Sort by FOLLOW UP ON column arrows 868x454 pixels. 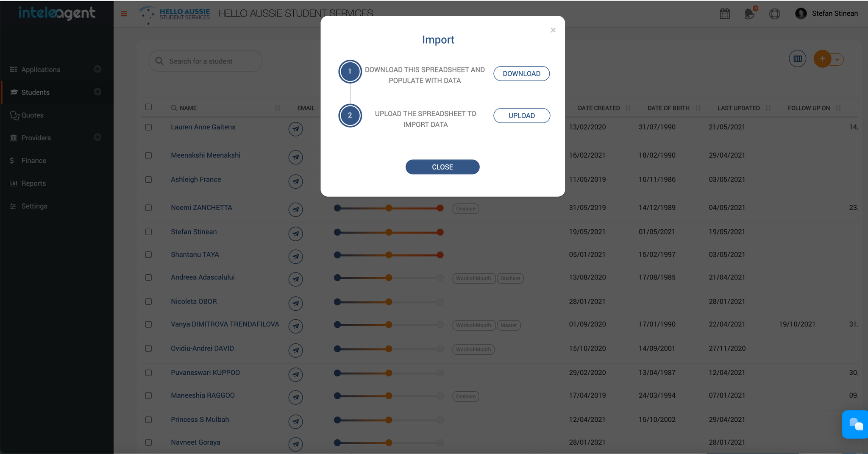pyautogui.click(x=838, y=108)
